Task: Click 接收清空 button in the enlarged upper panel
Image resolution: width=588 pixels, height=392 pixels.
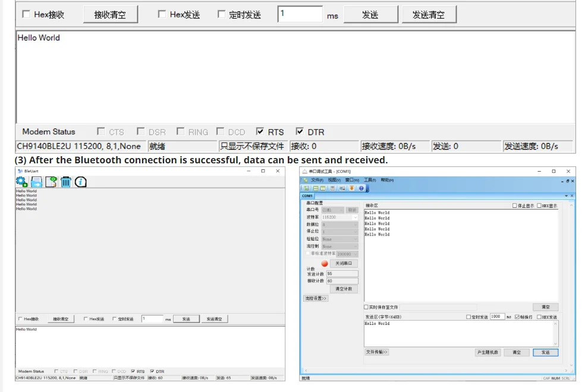Action: pyautogui.click(x=110, y=15)
